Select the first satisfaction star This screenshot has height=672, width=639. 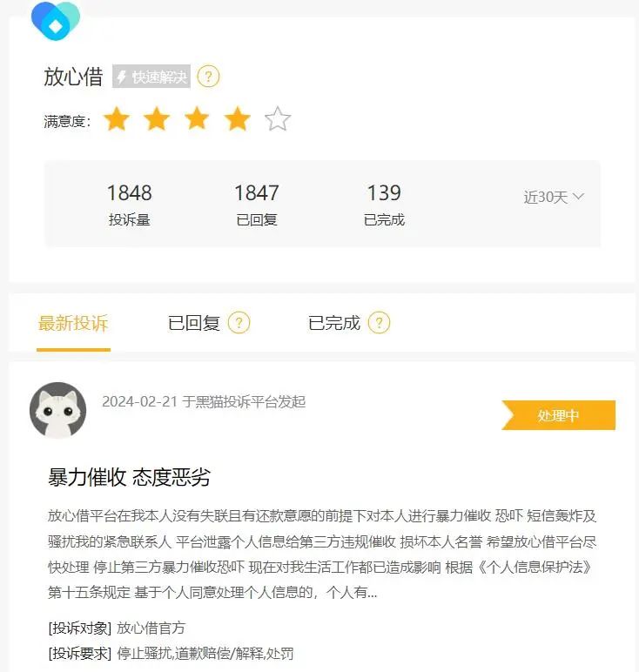tap(117, 118)
